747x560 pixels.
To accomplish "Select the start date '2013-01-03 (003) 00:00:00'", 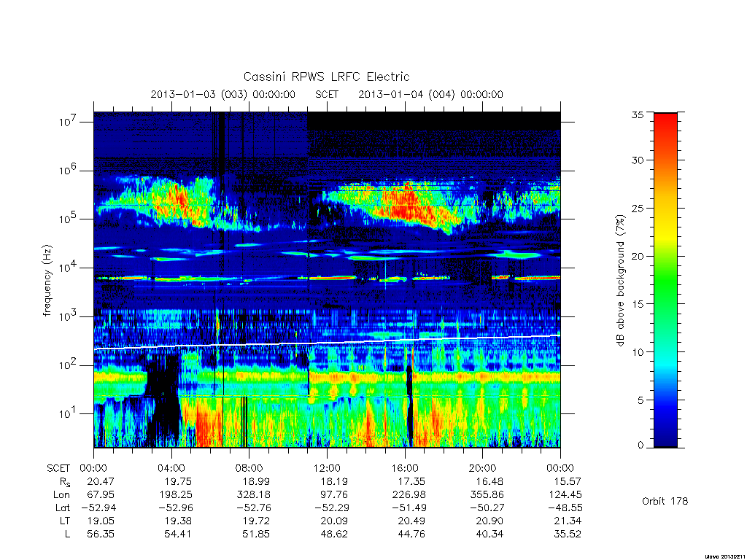I will (x=223, y=94).
